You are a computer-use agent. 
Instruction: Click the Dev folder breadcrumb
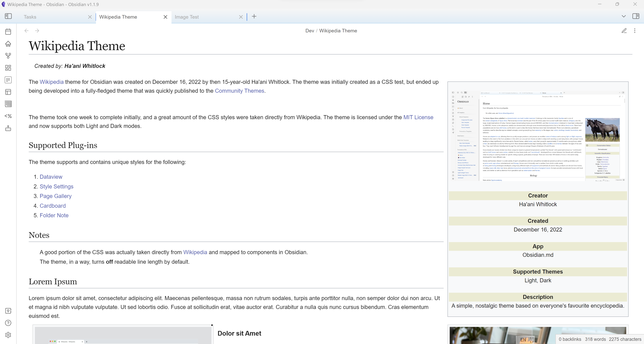point(310,31)
